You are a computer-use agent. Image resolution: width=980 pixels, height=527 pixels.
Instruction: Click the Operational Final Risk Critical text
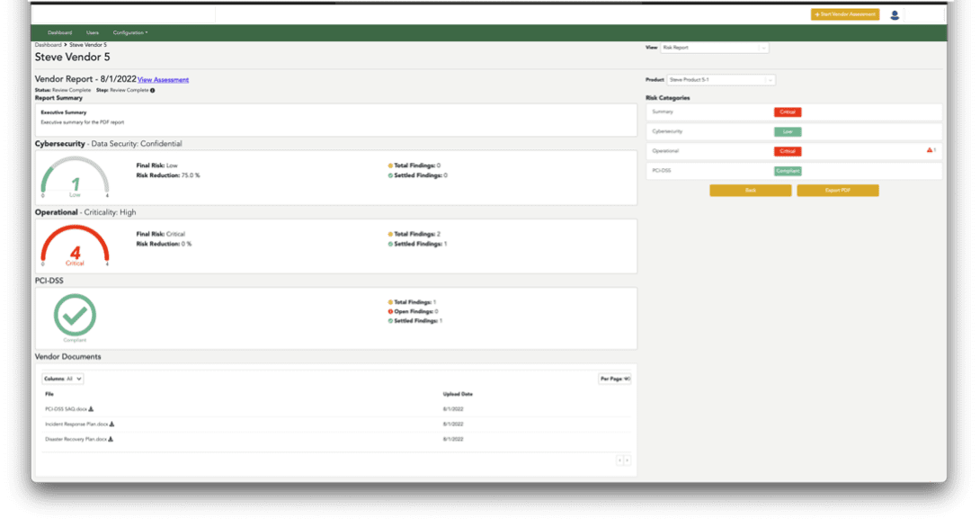click(161, 234)
